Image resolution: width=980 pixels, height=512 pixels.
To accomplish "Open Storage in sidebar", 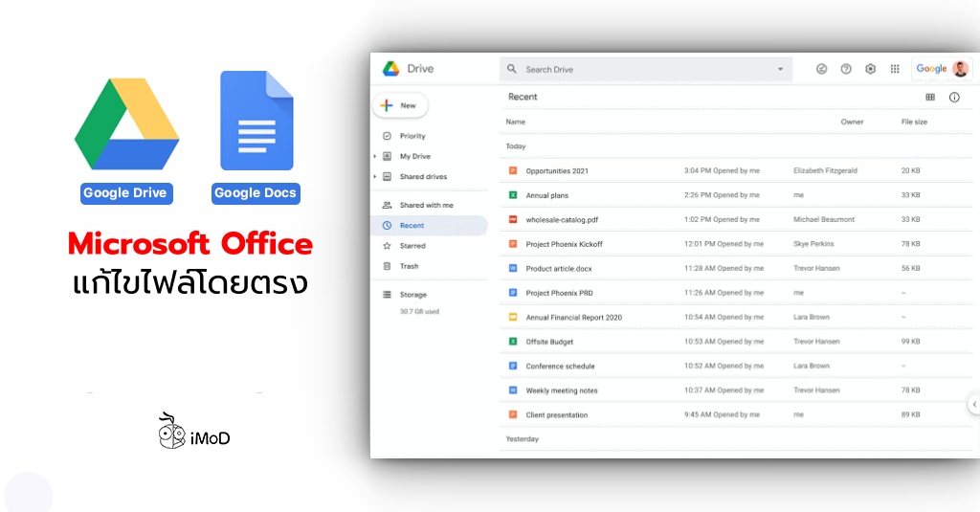I will pyautogui.click(x=413, y=295).
